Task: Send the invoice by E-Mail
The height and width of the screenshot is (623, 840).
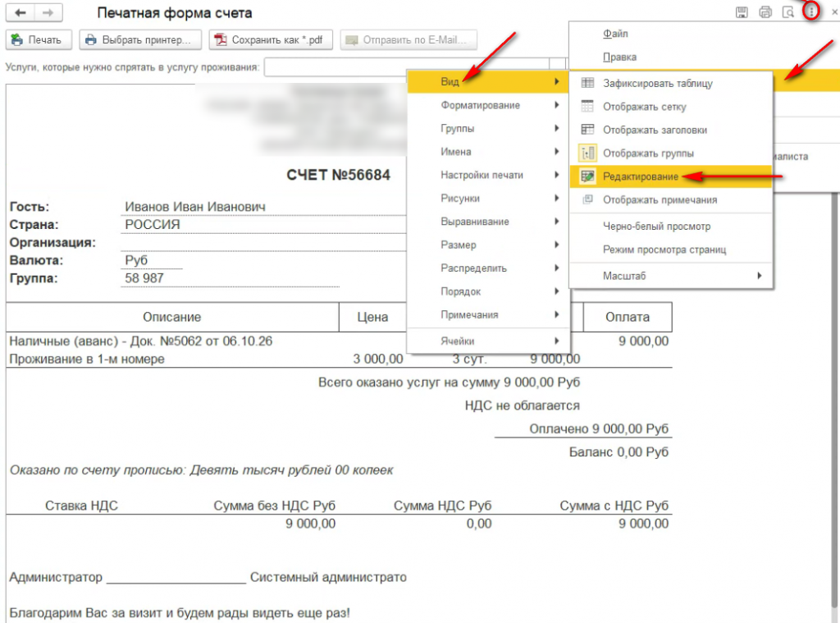Action: click(409, 39)
